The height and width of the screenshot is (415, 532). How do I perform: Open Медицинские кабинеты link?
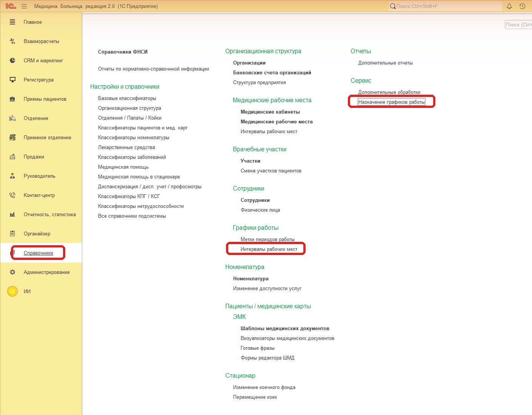270,112
